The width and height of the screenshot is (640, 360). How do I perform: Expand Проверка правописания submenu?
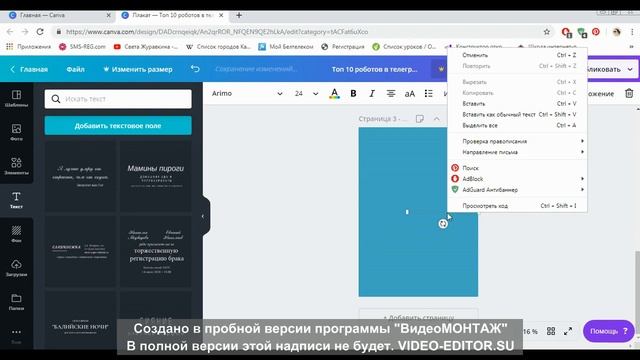click(x=518, y=141)
